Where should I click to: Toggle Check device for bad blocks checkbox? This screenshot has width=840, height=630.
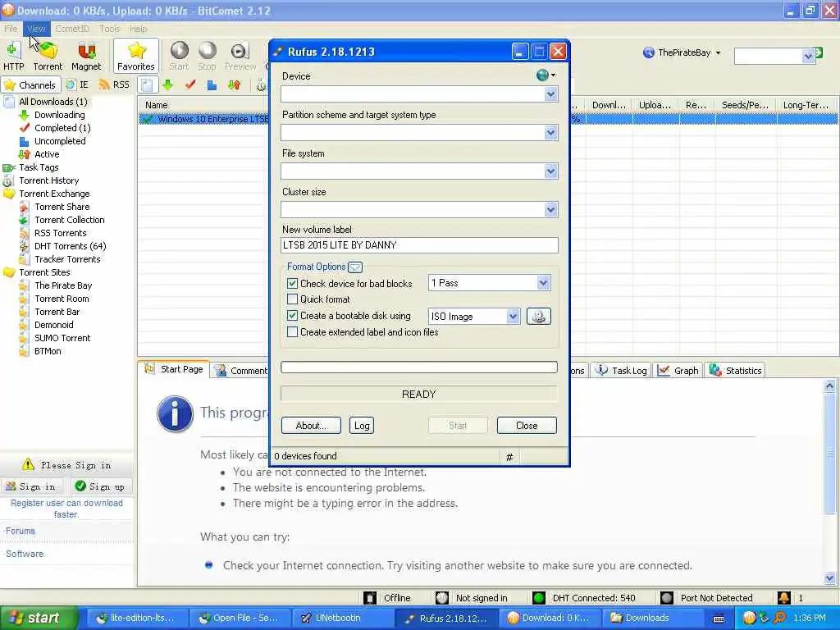(x=293, y=283)
